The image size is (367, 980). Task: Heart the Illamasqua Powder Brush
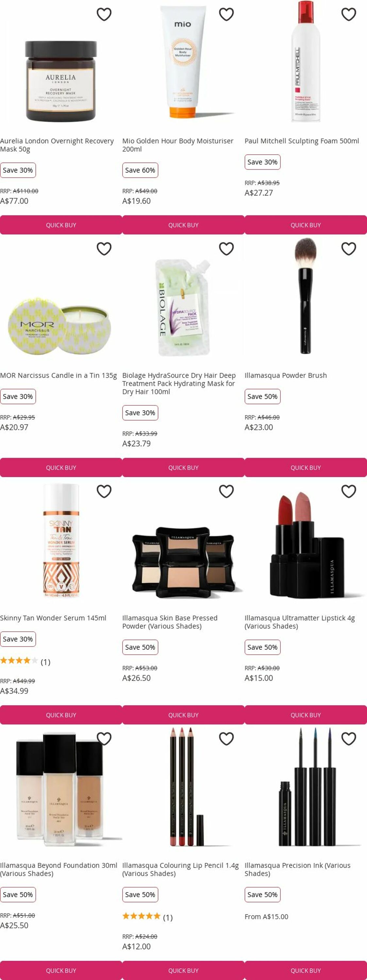(x=348, y=248)
